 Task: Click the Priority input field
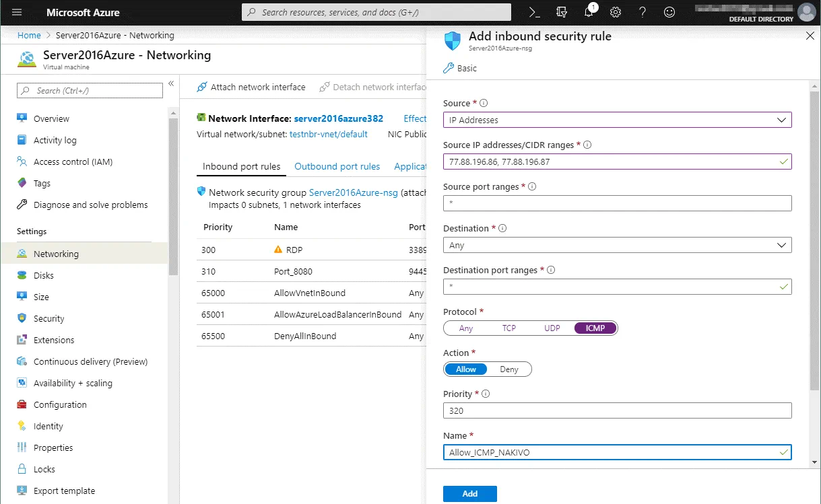617,410
